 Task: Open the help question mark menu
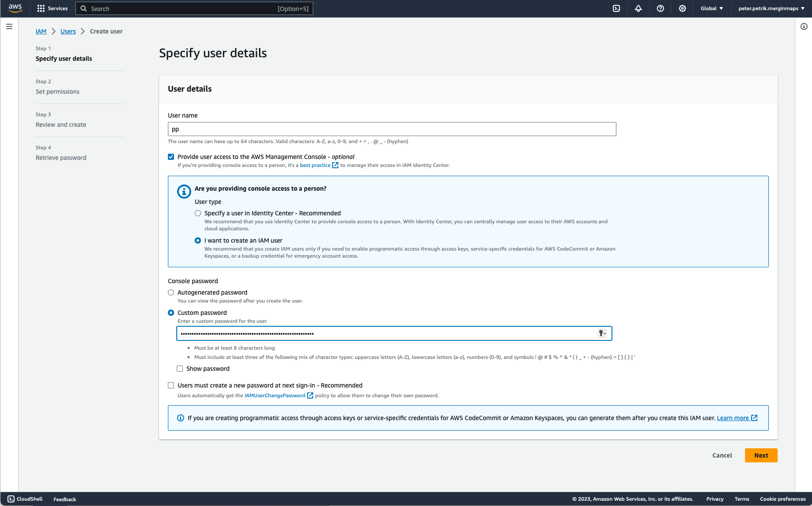(x=660, y=8)
